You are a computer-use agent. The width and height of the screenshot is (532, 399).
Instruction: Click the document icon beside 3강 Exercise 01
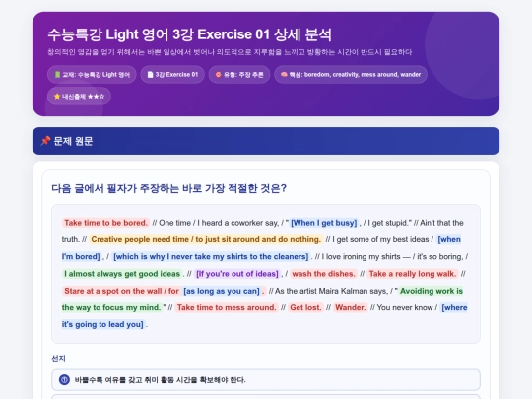point(150,75)
